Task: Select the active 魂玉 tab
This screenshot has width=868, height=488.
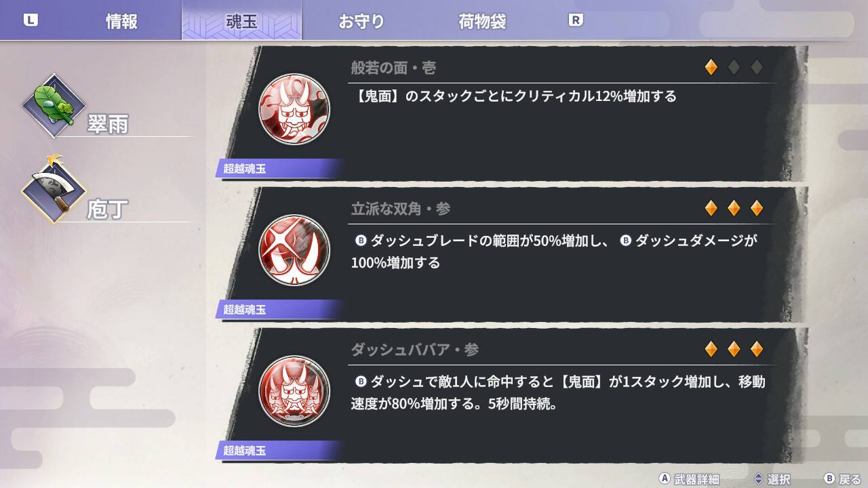Action: point(242,20)
